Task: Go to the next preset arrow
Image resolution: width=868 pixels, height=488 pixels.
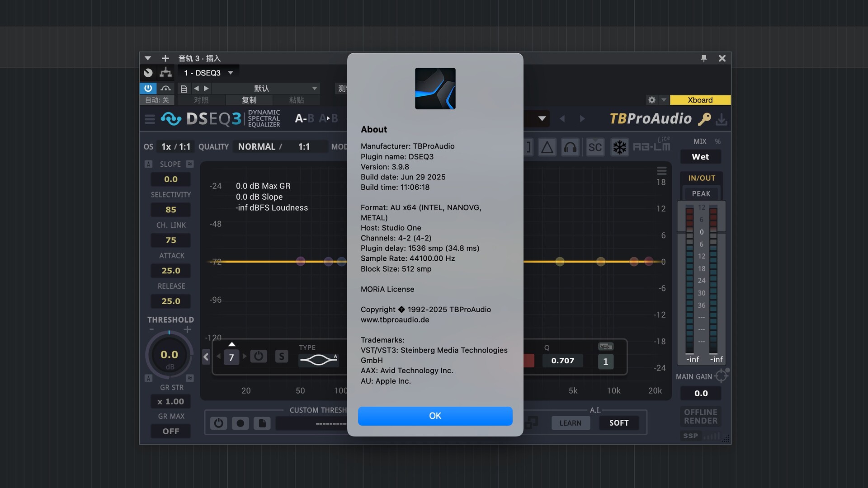Action: [x=206, y=89]
